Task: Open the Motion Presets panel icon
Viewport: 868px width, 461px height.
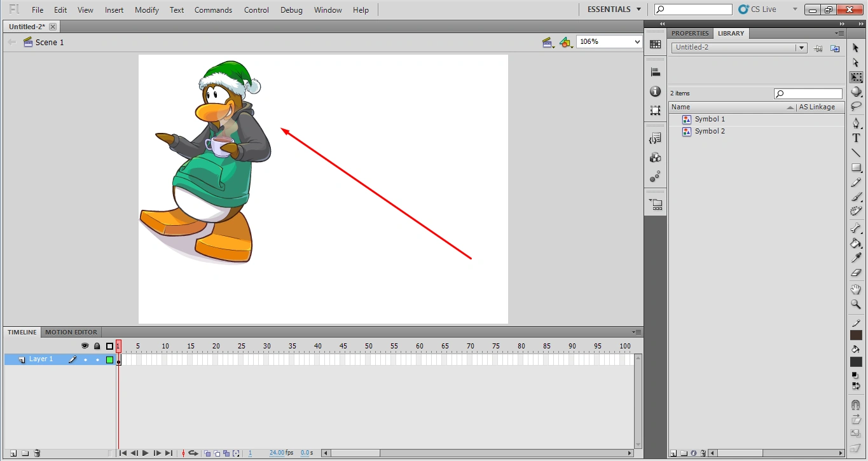Action: pyautogui.click(x=656, y=177)
